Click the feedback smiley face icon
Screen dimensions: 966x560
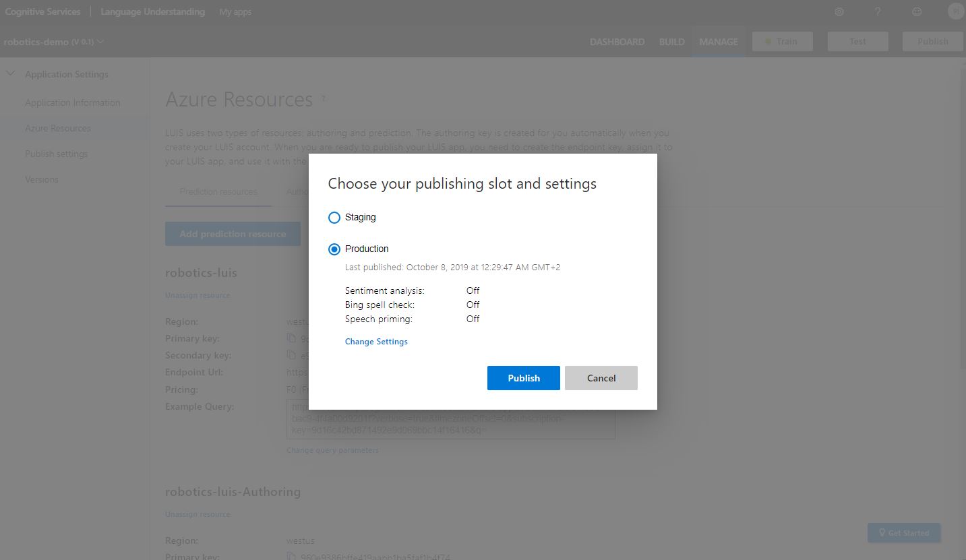pyautogui.click(x=917, y=12)
